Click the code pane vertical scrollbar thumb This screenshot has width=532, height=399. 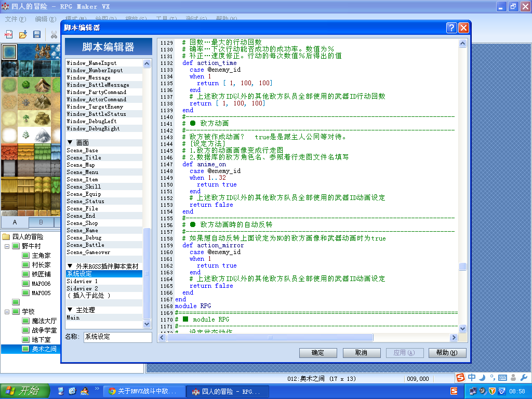pyautogui.click(x=462, y=267)
